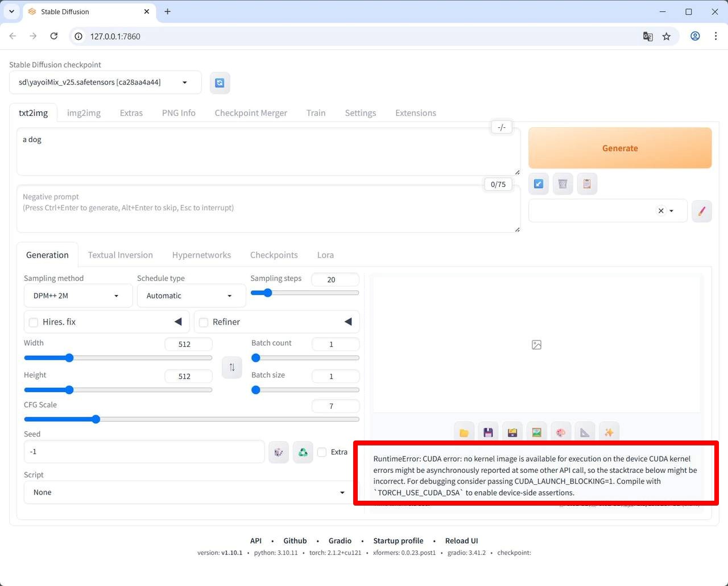Viewport: 728px width, 586px height.
Task: Open Chrome three-dot menu
Action: (715, 36)
